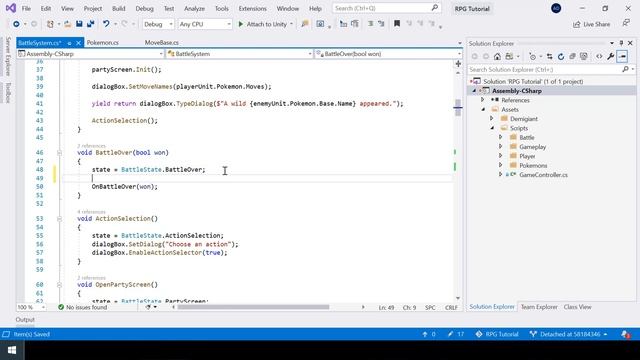Click the Pending Changes Filter icon
This screenshot has height=360, width=640.
tap(532, 56)
